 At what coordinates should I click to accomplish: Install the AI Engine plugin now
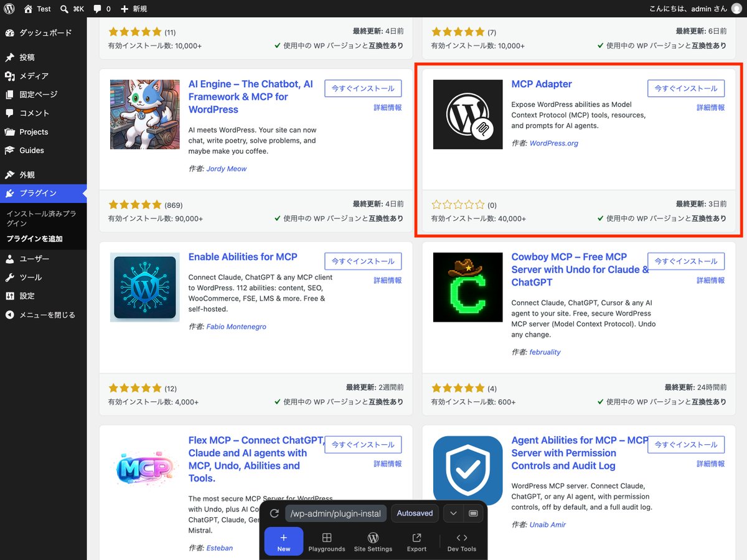point(364,88)
